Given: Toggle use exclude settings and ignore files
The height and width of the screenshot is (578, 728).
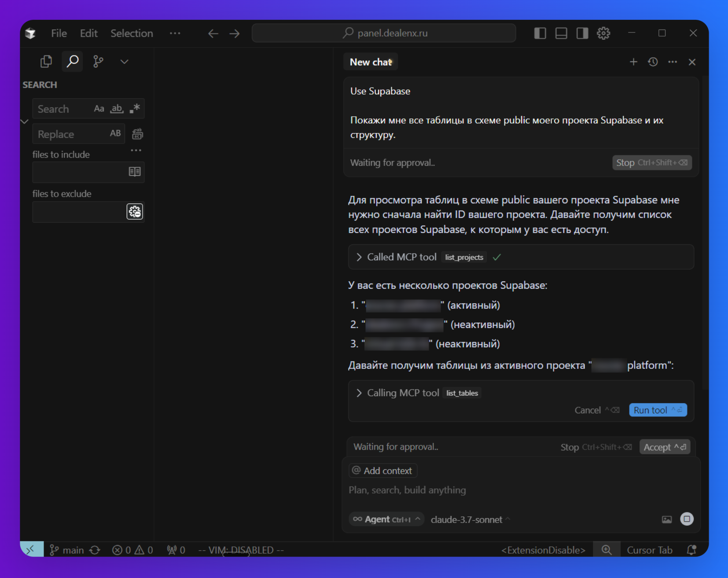Looking at the screenshot, I should click(135, 212).
